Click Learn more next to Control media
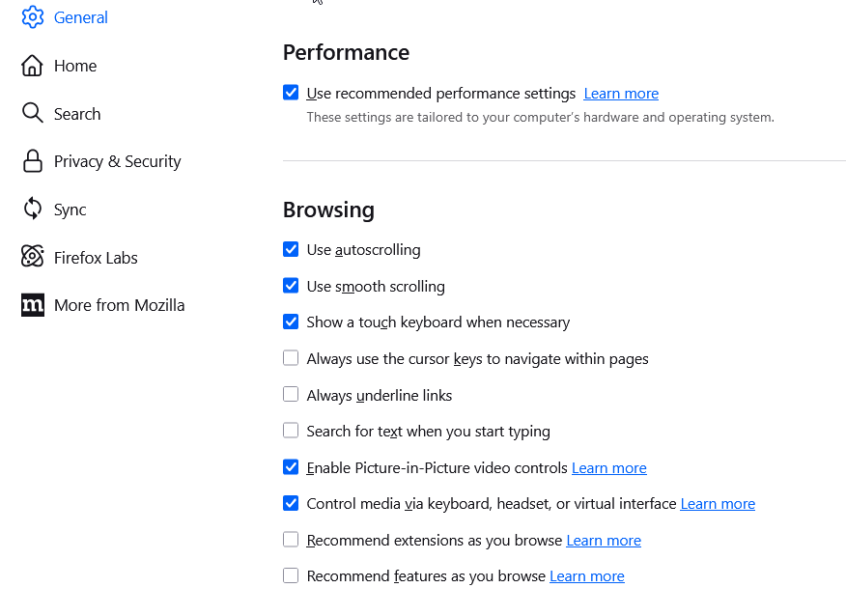This screenshot has width=846, height=616. pos(718,504)
